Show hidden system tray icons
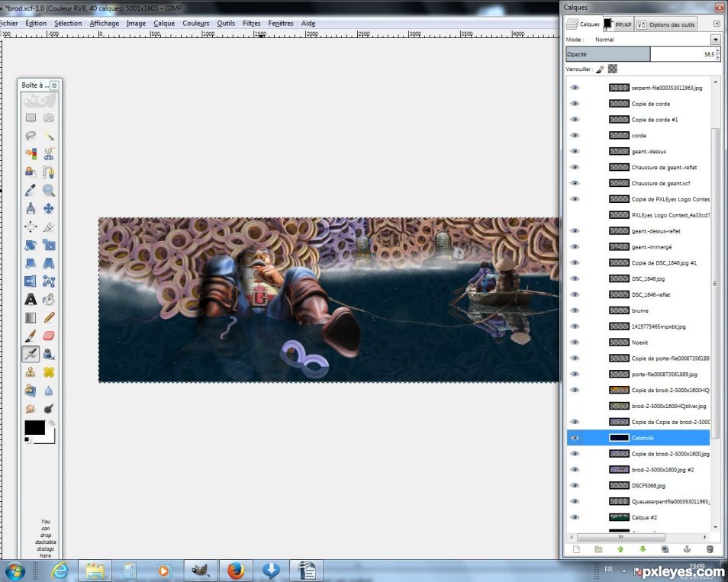 pos(624,571)
